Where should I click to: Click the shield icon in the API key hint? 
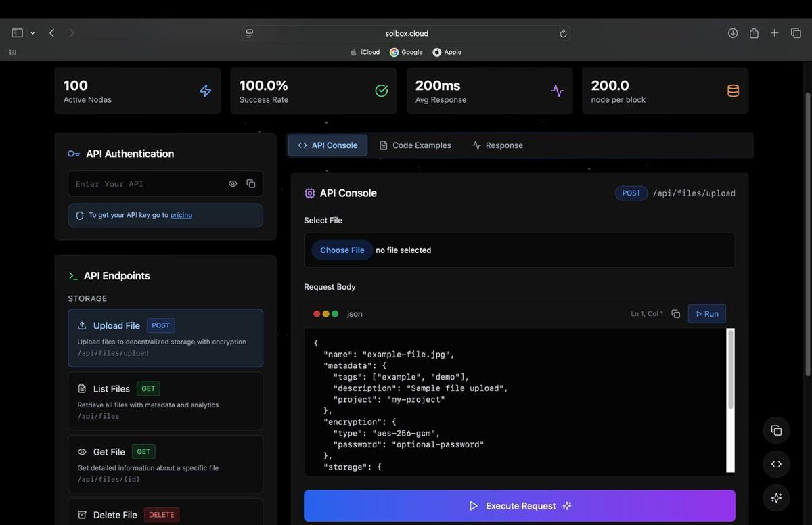tap(80, 215)
